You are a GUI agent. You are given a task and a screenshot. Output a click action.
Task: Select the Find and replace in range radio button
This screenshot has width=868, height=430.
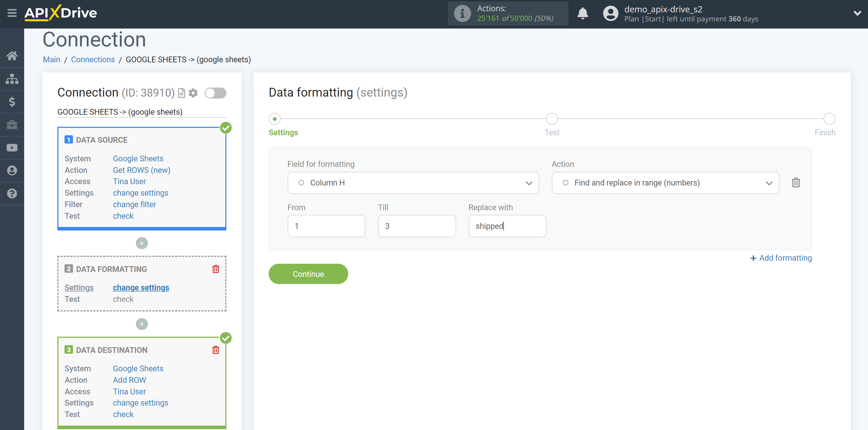pyautogui.click(x=565, y=183)
